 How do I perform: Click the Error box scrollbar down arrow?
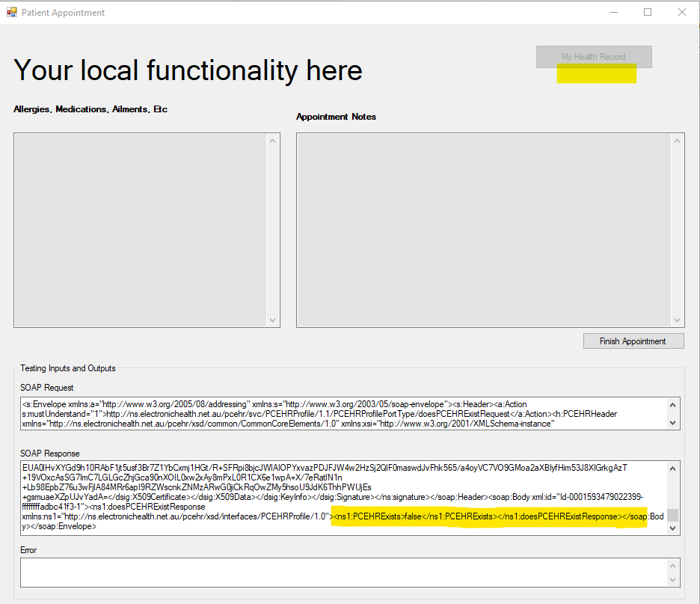(x=673, y=581)
